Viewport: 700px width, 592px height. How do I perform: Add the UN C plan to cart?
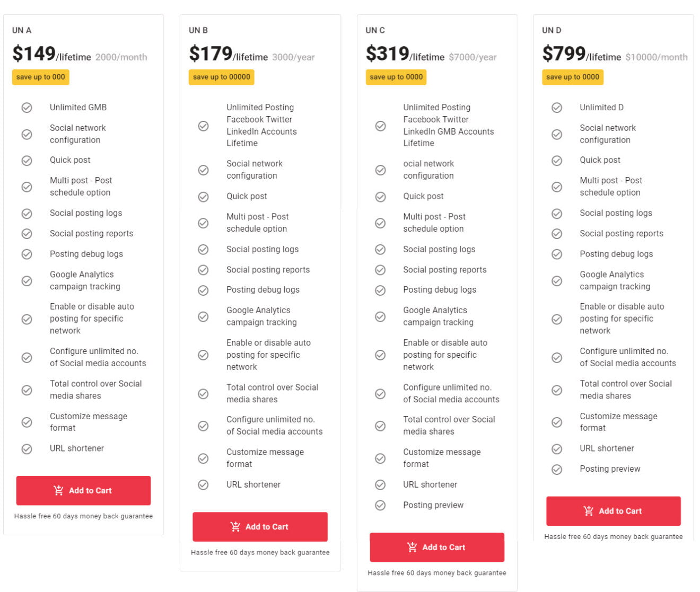coord(436,547)
